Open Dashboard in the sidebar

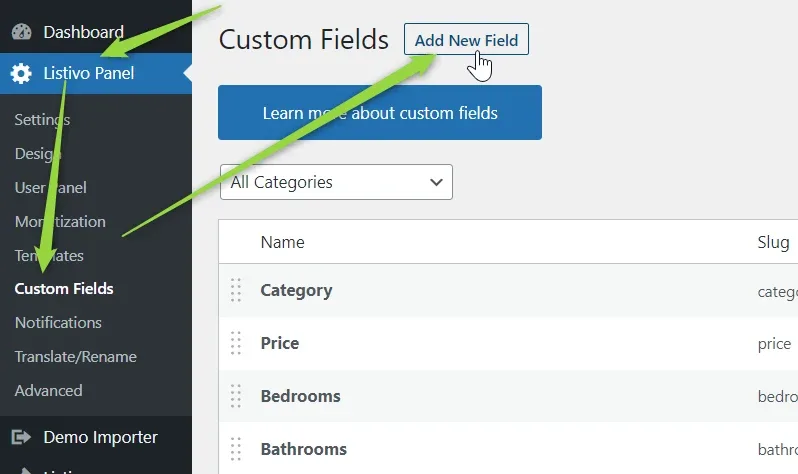[83, 32]
